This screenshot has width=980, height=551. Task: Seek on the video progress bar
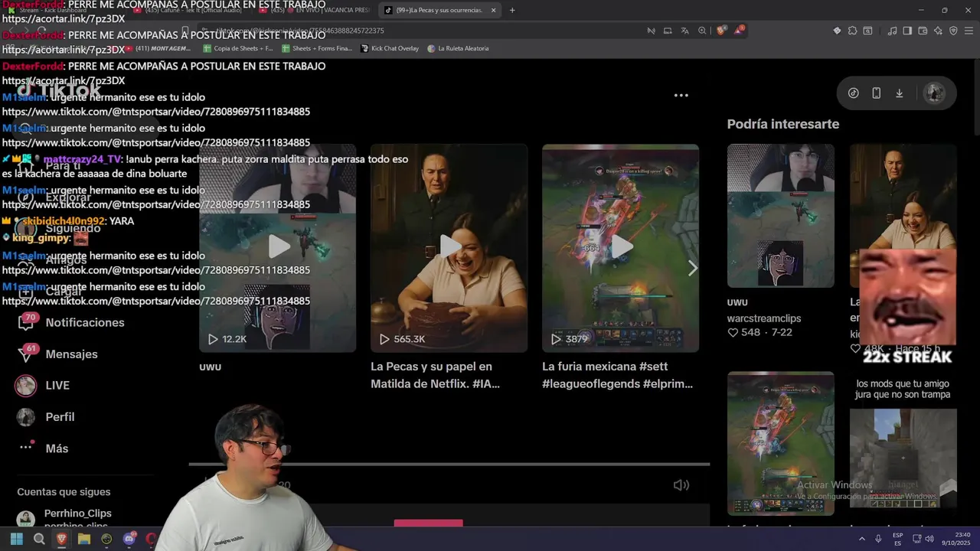[x=449, y=464]
